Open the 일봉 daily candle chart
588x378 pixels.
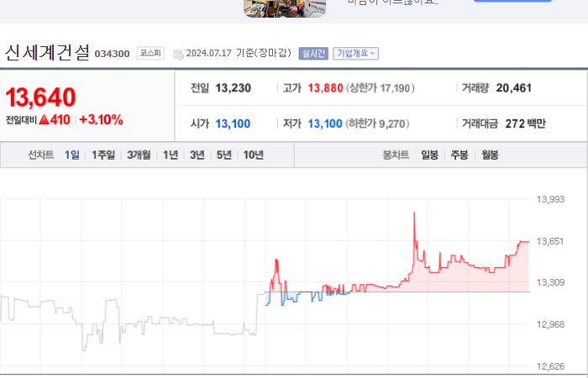430,155
